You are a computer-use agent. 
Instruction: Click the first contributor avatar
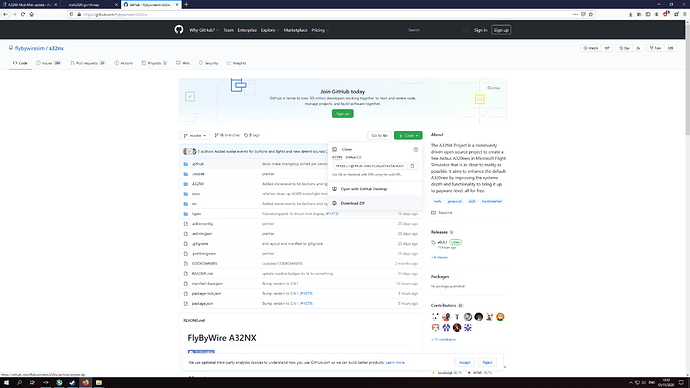435,317
